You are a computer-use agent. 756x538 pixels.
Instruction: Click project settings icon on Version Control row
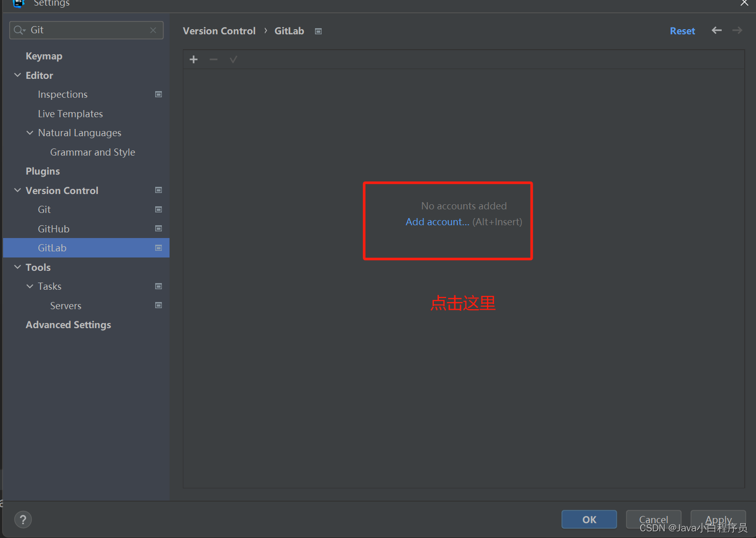(159, 190)
